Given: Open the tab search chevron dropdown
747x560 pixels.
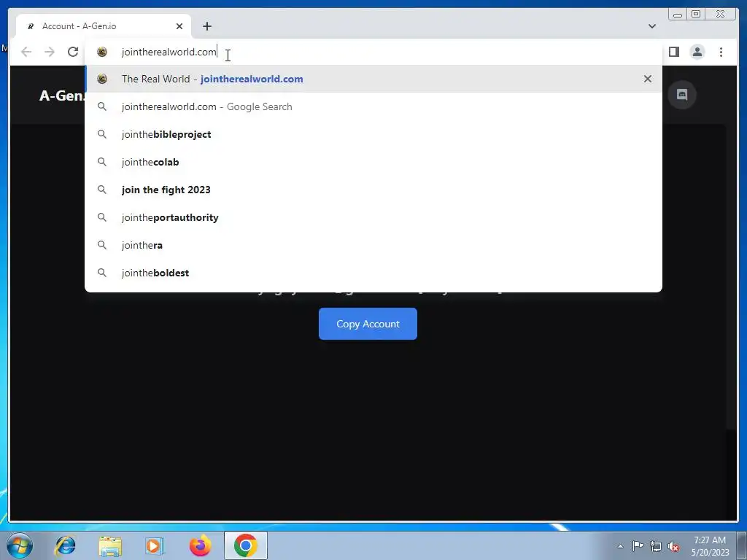Looking at the screenshot, I should coord(652,26).
